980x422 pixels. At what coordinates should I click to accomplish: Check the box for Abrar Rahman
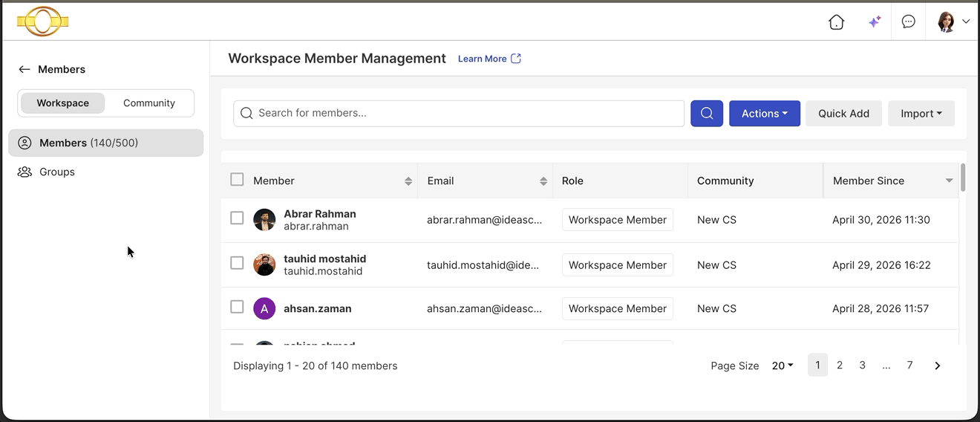[x=237, y=218]
